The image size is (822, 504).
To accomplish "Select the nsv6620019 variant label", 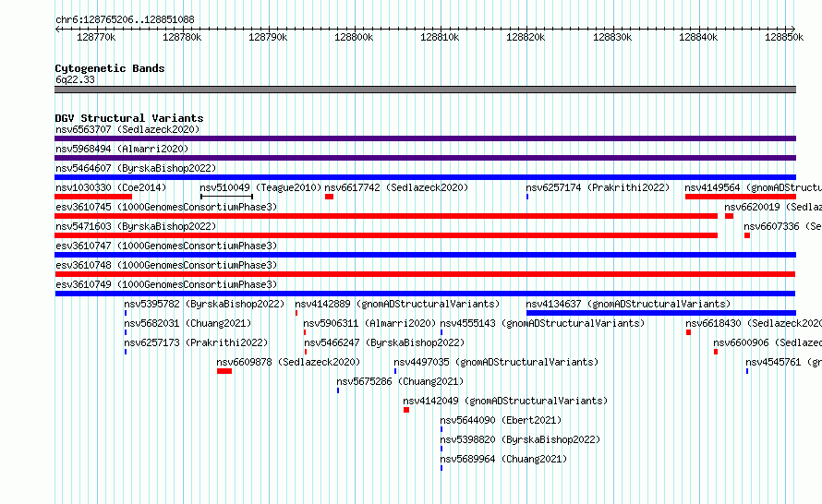I will pos(773,207).
